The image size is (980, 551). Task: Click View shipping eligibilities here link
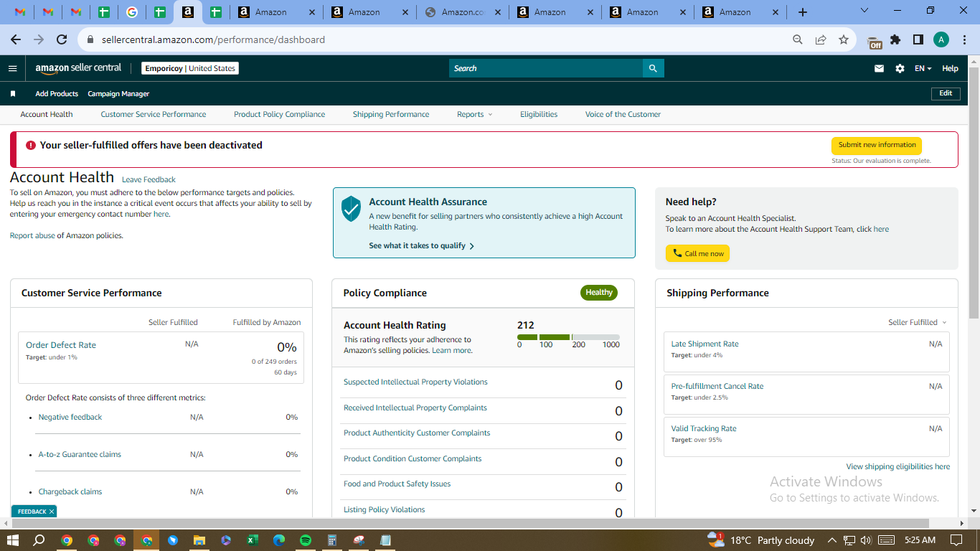898,466
